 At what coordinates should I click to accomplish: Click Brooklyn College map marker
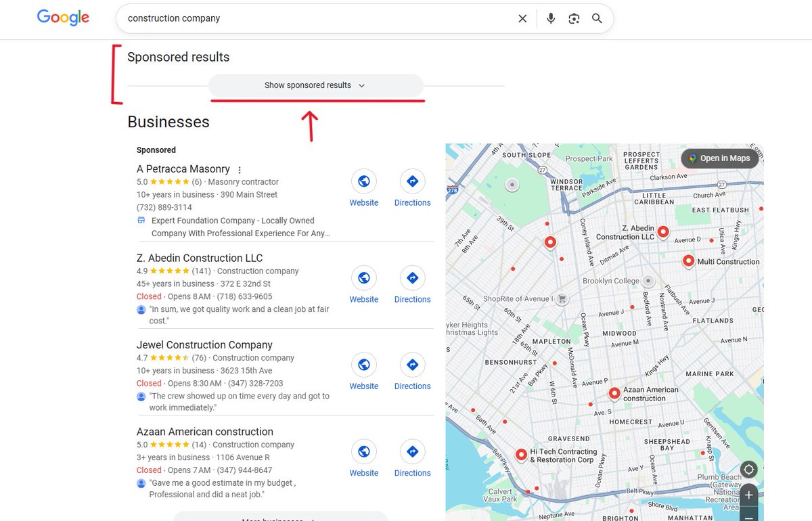pyautogui.click(x=648, y=280)
